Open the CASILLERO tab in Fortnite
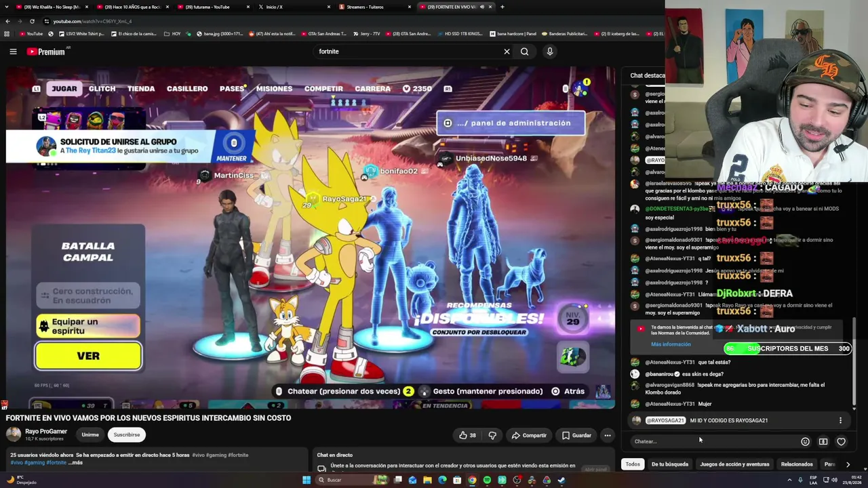This screenshot has height=488, width=868. tap(187, 89)
